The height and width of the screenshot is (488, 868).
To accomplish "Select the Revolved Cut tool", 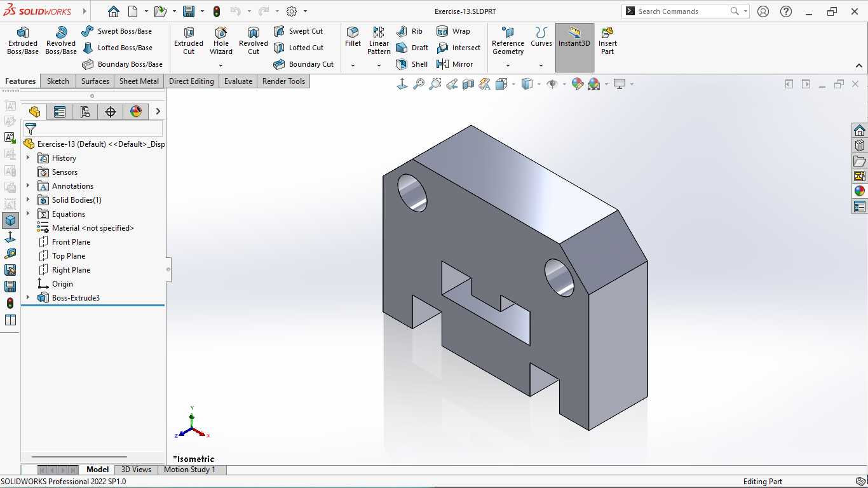I will click(x=254, y=41).
